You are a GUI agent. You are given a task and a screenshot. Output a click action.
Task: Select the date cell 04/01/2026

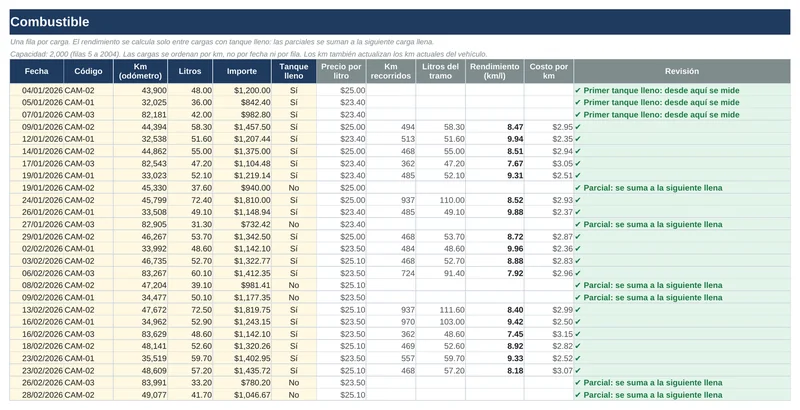coord(37,90)
